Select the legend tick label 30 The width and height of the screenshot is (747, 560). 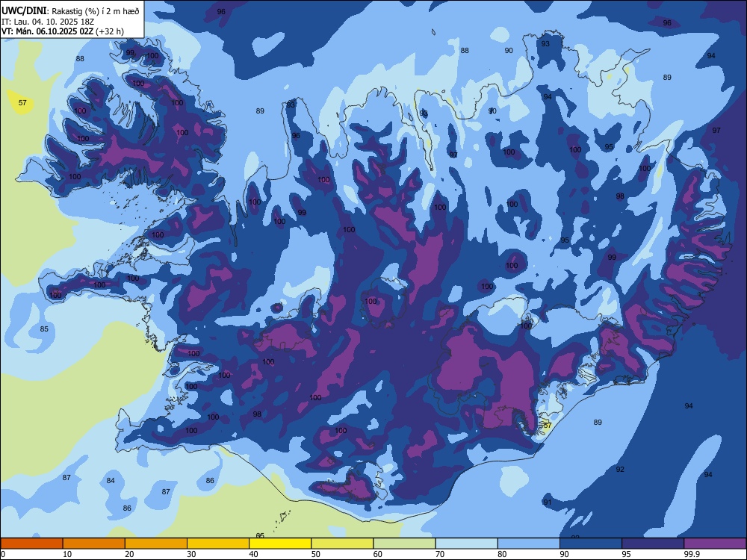191,554
